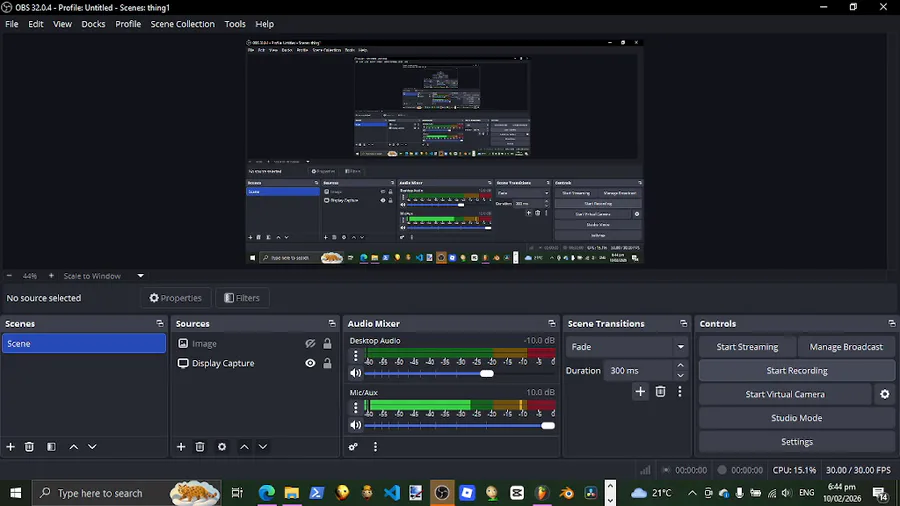This screenshot has height=506, width=900.
Task: Open source properties gear in Sources panel
Action: 222,446
